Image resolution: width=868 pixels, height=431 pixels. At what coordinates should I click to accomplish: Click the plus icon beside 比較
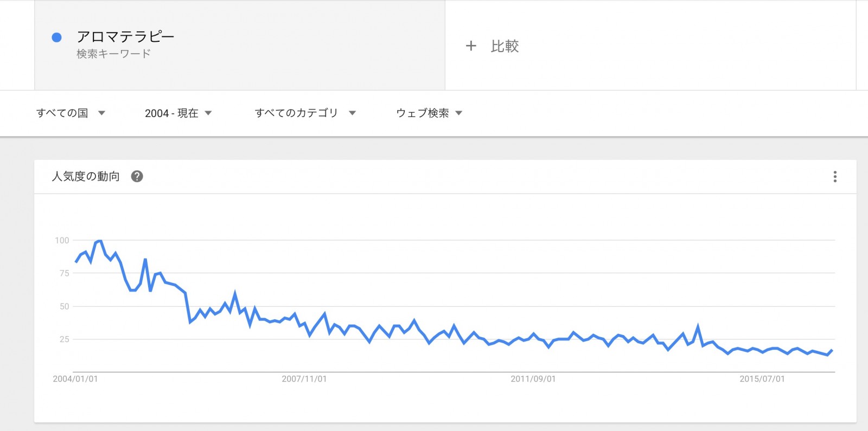pyautogui.click(x=471, y=46)
